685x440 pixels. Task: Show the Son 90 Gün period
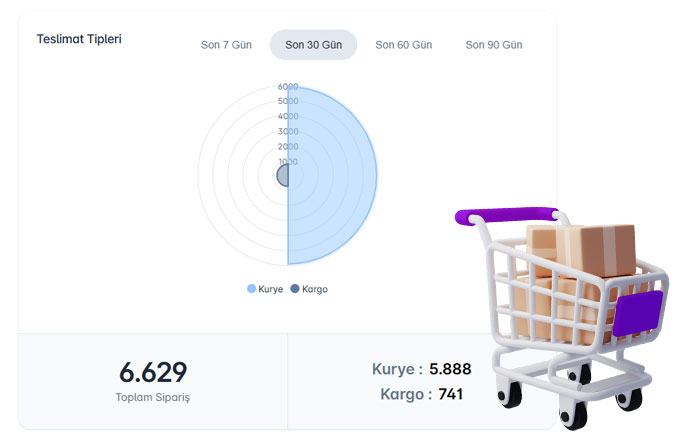pos(493,45)
